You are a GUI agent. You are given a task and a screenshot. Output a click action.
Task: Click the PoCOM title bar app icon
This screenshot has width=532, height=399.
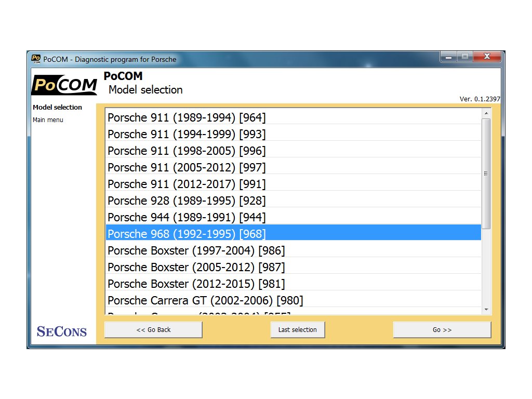[36, 59]
